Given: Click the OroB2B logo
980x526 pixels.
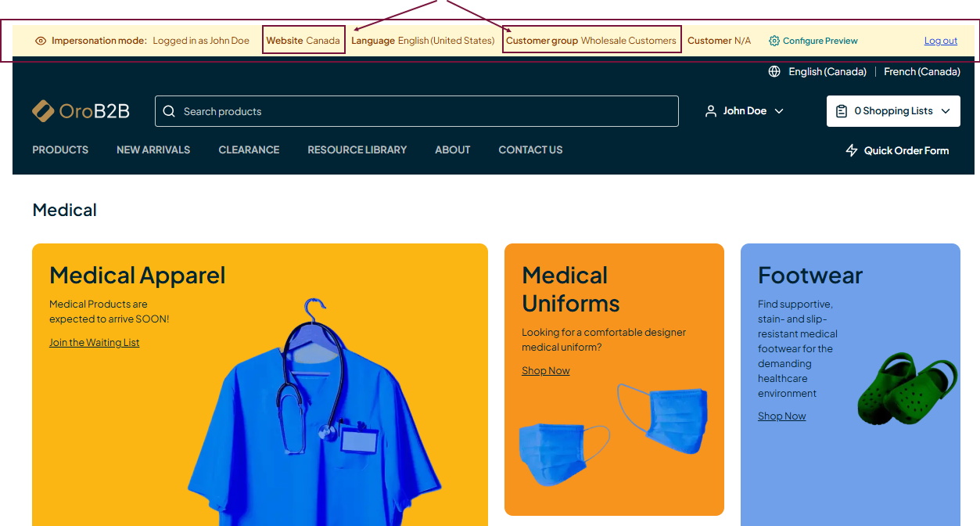Looking at the screenshot, I should point(81,111).
